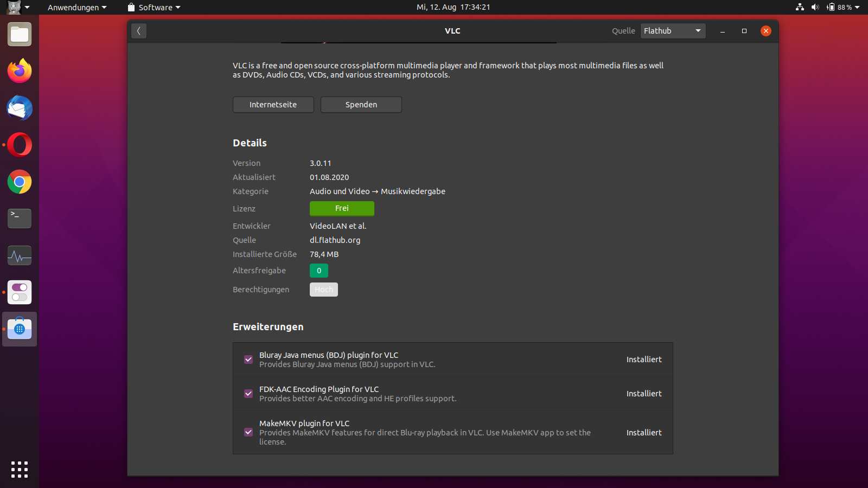The height and width of the screenshot is (488, 868).
Task: Click the Hoch permissions button
Action: click(x=324, y=290)
